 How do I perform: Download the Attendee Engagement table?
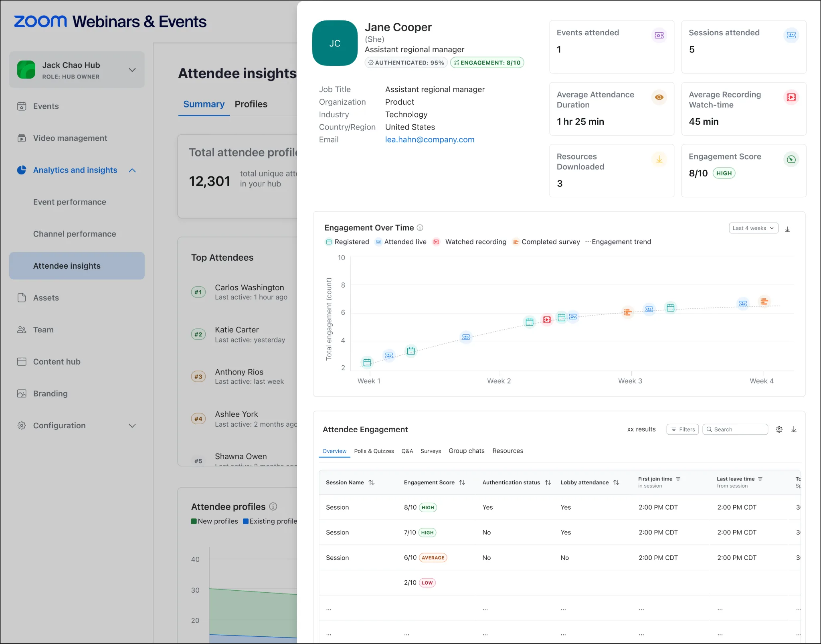point(794,429)
